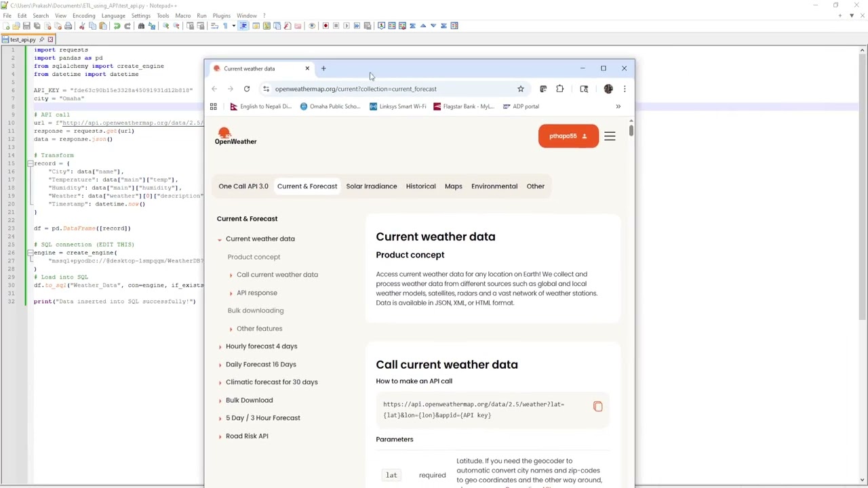Click the New file icon in Notepad++ toolbar
Viewport: 868px width, 488px height.
coord(5,26)
